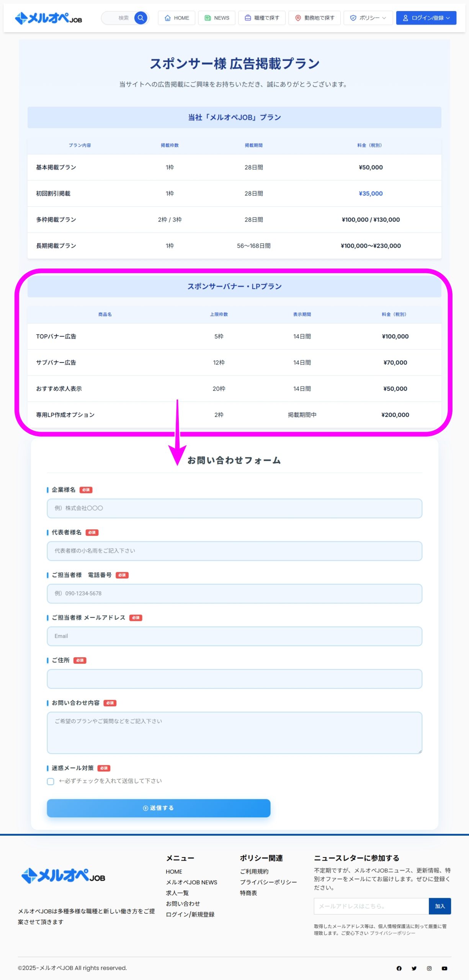Open the お問い合わせ footer link
This screenshot has height=980, width=469.
point(183,903)
